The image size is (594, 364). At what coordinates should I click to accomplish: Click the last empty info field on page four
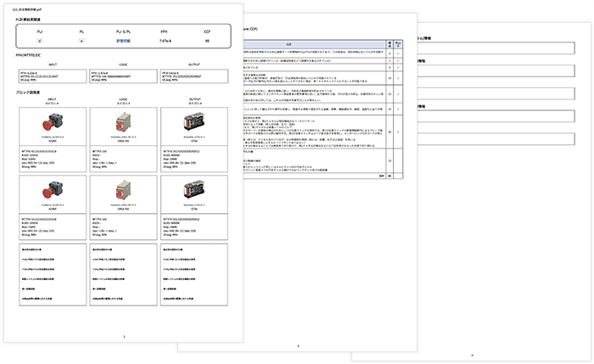[x=496, y=139]
